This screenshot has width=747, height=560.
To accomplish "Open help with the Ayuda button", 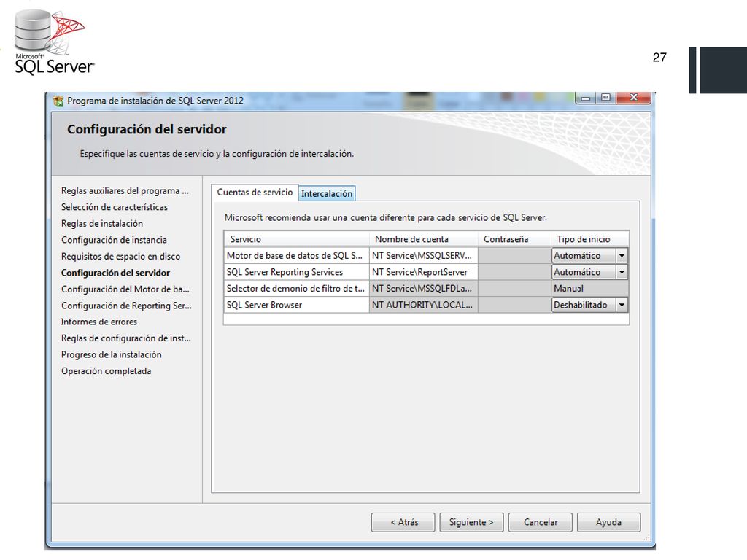I will click(609, 522).
